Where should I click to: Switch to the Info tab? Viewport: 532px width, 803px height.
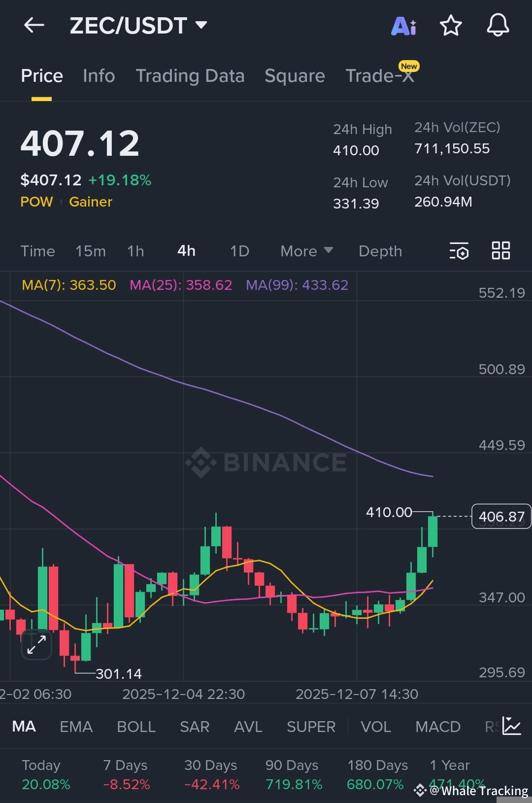99,76
